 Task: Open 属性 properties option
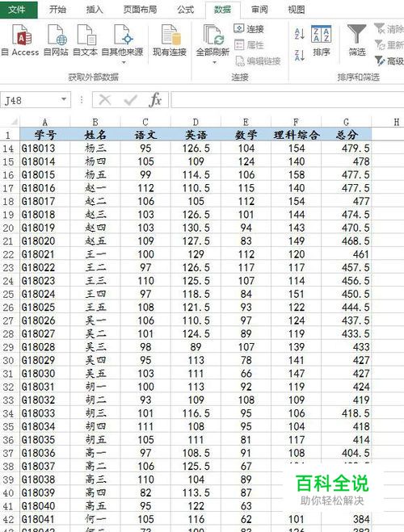point(249,44)
